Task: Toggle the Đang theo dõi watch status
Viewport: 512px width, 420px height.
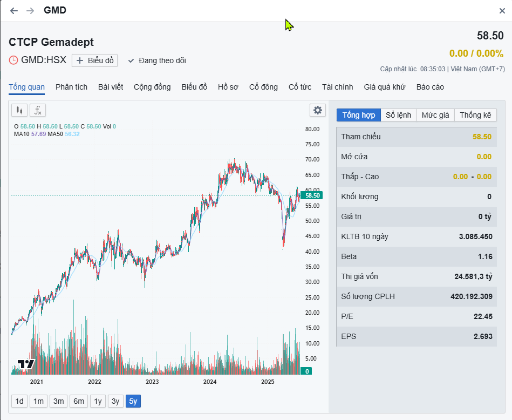Action: point(157,60)
